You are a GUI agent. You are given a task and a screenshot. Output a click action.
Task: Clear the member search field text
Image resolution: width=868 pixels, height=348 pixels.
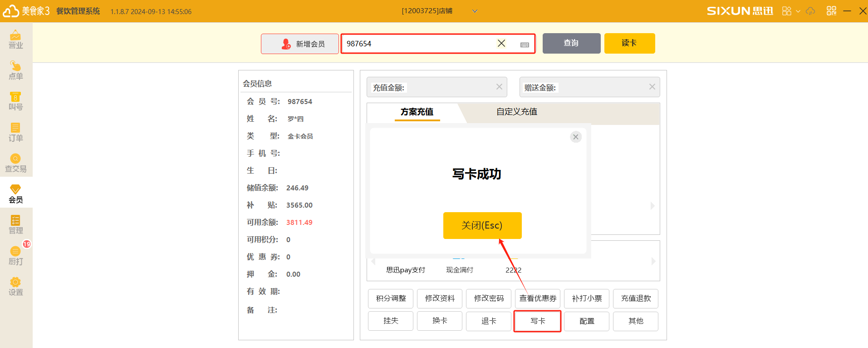coord(501,43)
